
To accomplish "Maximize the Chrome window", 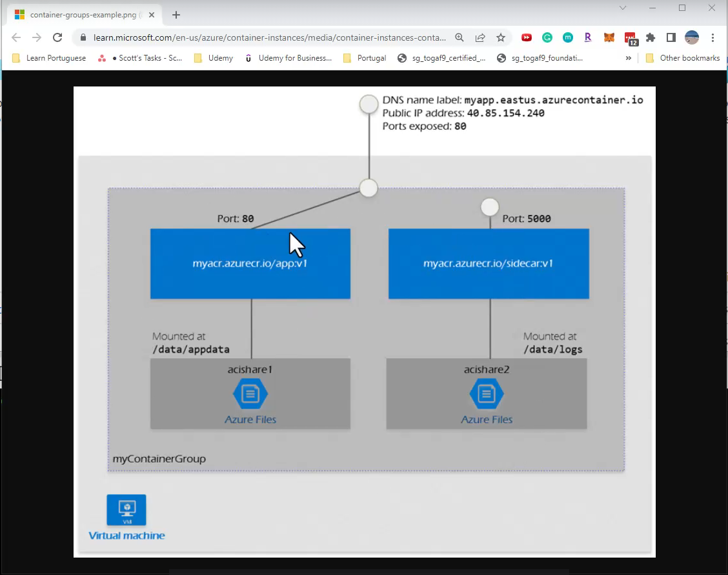I will coord(682,8).
